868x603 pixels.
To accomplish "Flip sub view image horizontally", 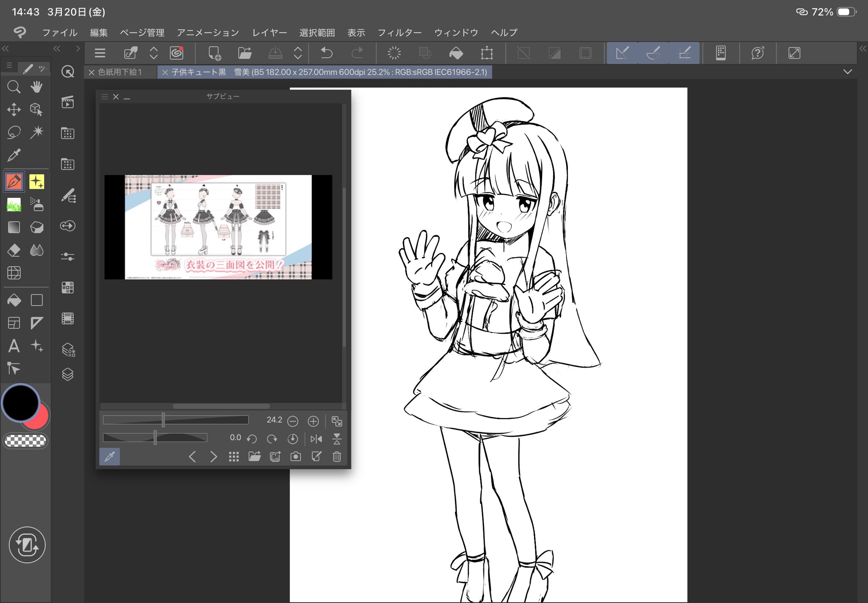I will (x=316, y=439).
